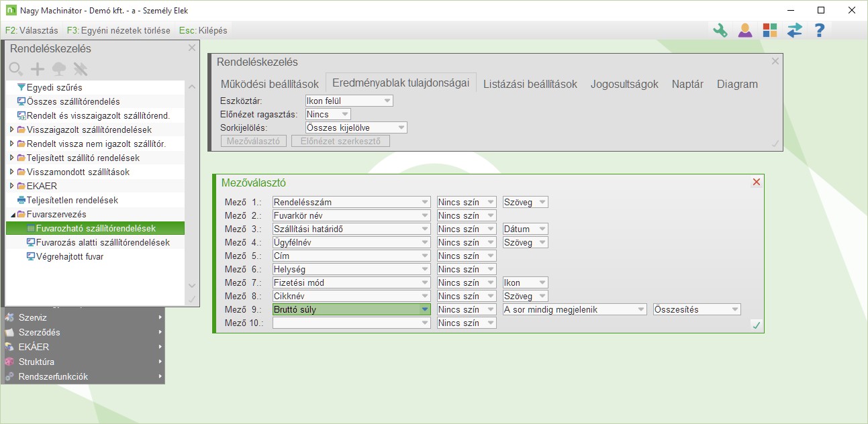Collapse the Fuvarszervezés tree folder
The image size is (868, 424).
click(x=12, y=214)
